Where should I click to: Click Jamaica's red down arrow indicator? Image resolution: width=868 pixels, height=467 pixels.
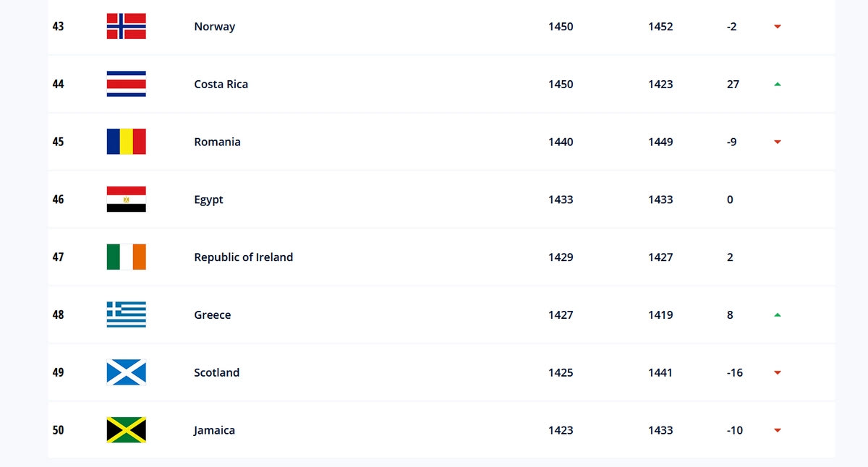pos(778,431)
